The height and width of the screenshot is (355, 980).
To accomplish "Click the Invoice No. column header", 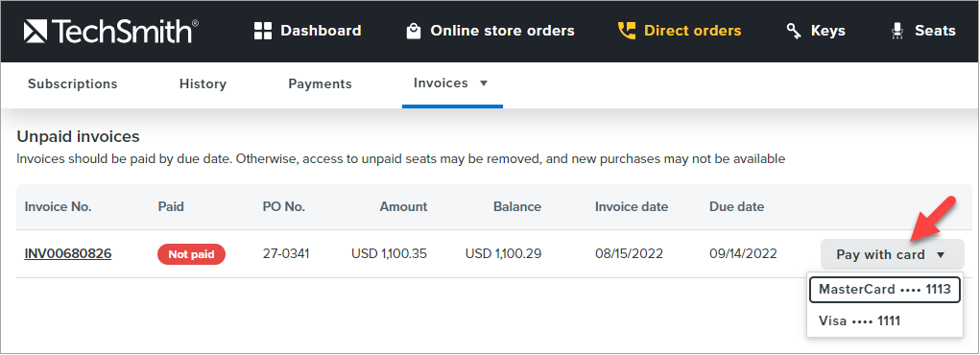I will (x=59, y=207).
